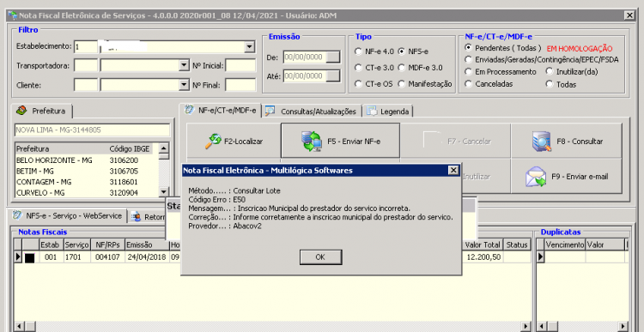The height and width of the screenshot is (332, 644).
Task: Click the Estabelecimento code field
Action: tap(86, 47)
